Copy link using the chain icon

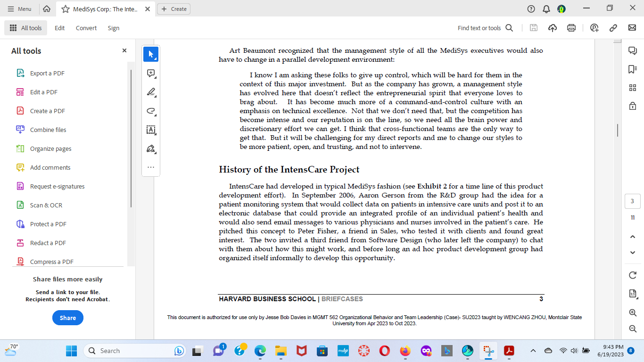pos(613,28)
